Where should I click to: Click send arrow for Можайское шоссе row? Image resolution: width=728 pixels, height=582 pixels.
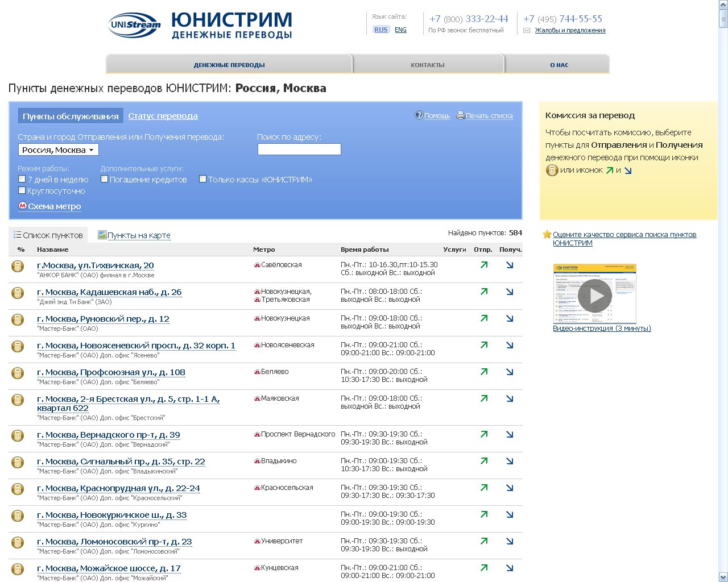click(484, 568)
